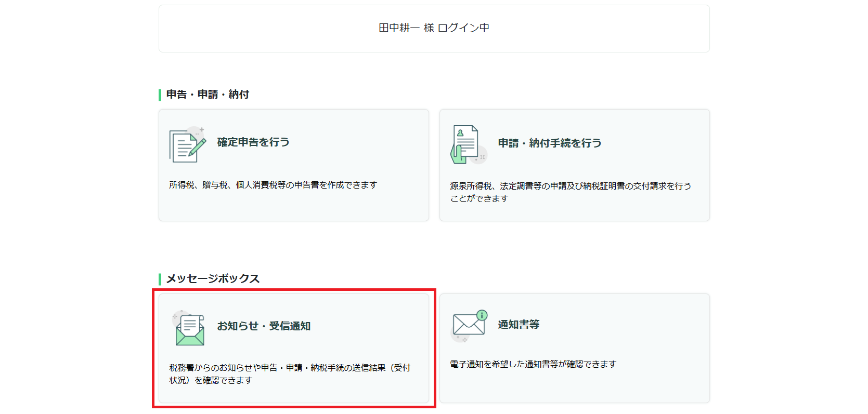868x414 pixels.
Task: Click the 所得税、贈与税 description text
Action: pyautogui.click(x=273, y=185)
